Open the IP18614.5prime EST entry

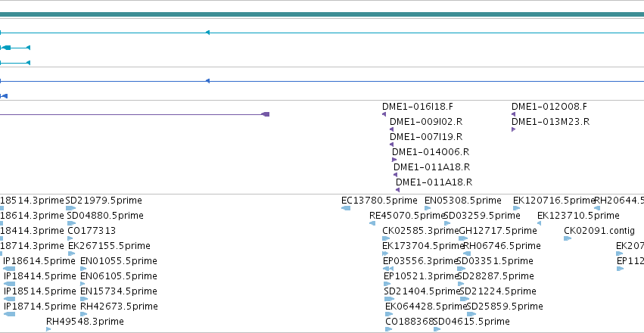point(39,261)
